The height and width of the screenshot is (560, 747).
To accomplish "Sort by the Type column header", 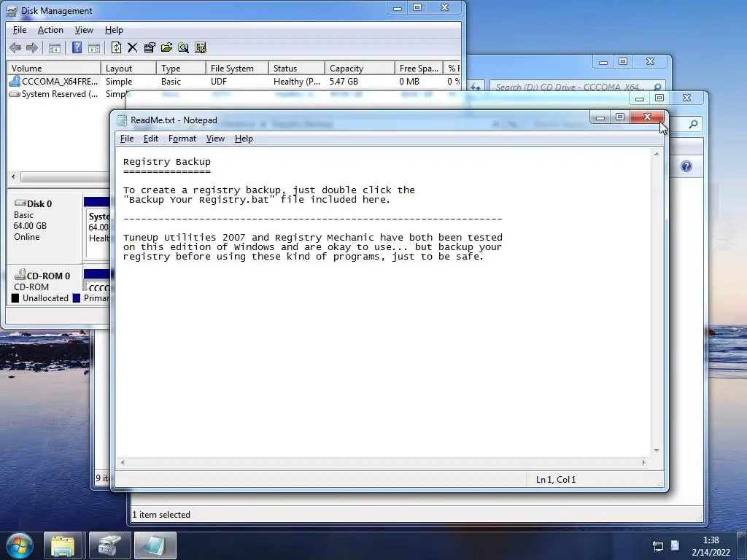I will [181, 68].
